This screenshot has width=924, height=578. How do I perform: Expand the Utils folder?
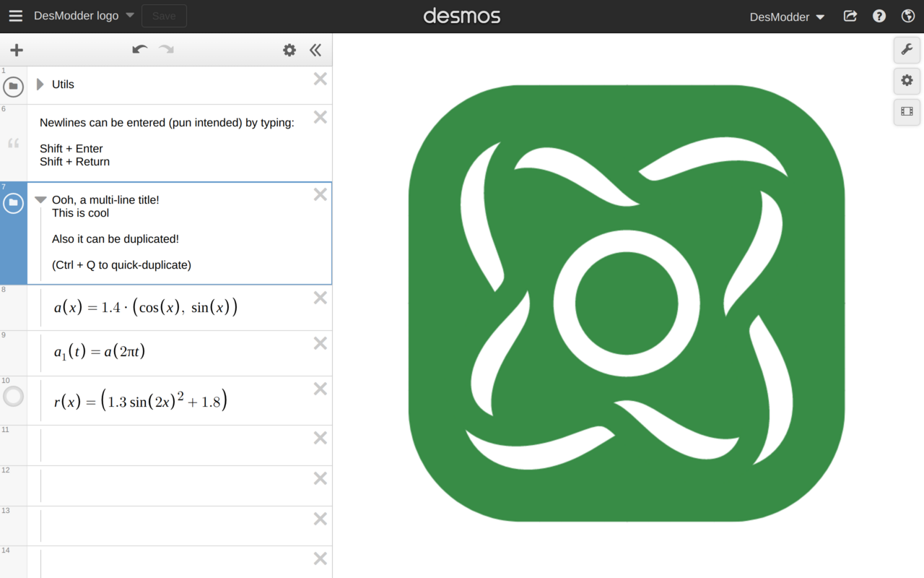40,85
